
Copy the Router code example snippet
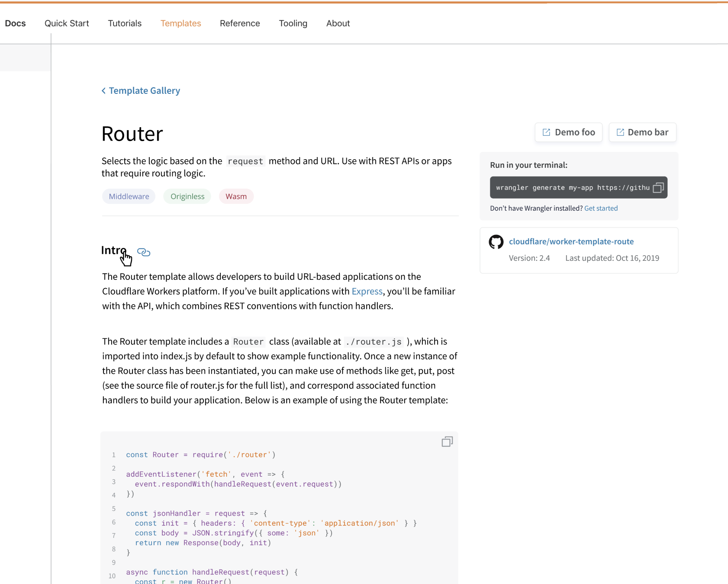coord(447,441)
